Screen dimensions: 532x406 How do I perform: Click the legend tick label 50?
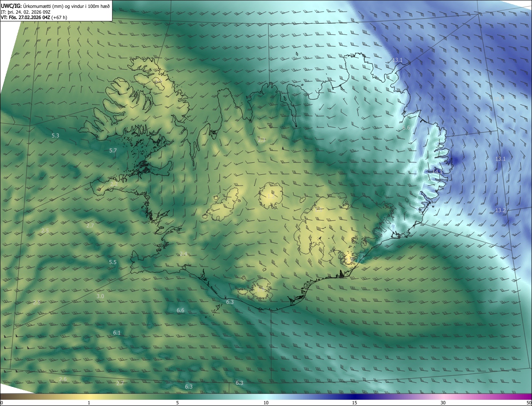click(x=529, y=403)
